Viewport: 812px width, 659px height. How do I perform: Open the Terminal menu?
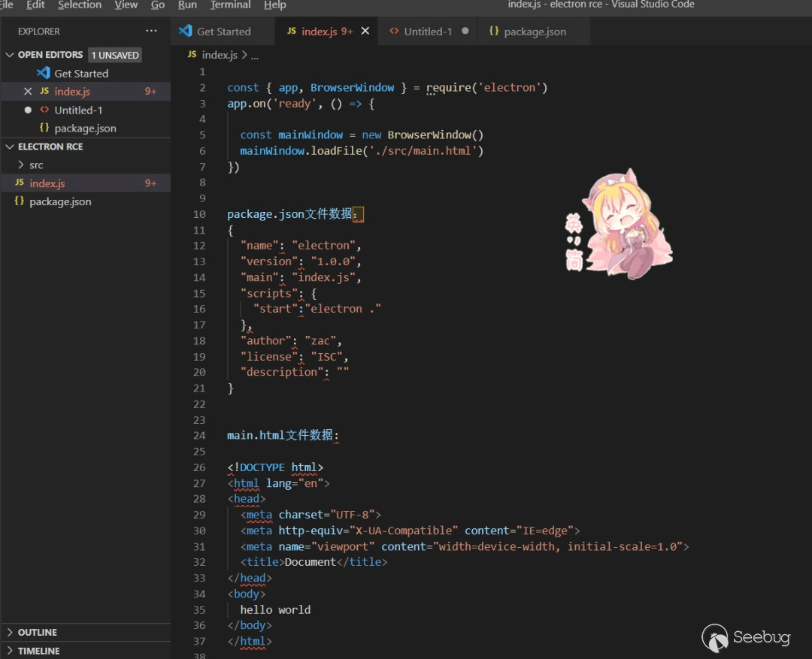[x=231, y=5]
